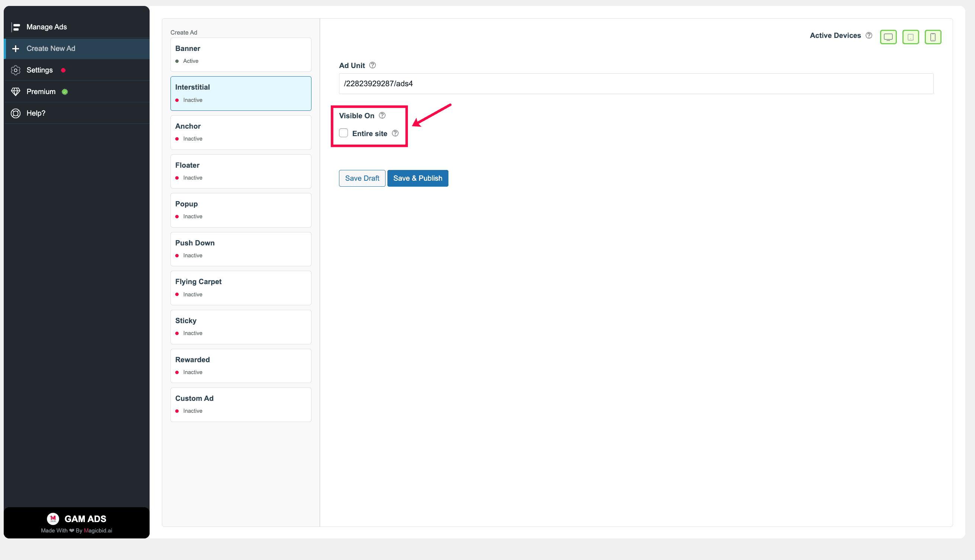Click the Ad Unit input field

click(636, 83)
